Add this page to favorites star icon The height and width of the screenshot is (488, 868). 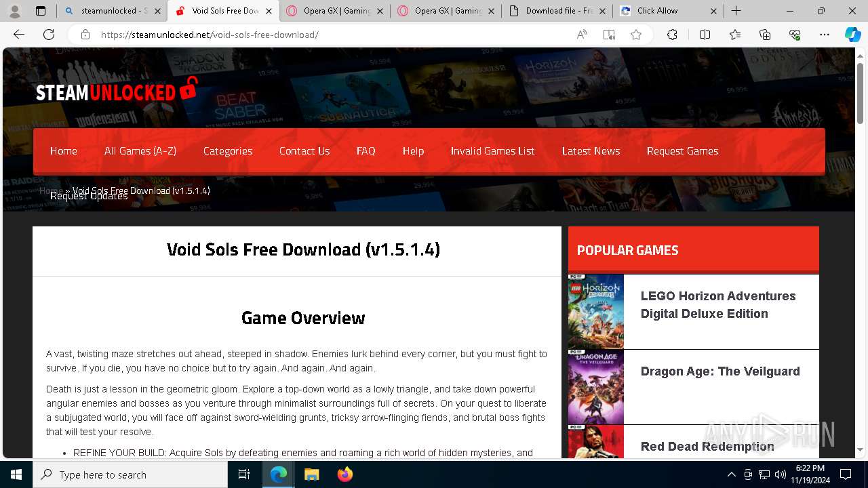(636, 35)
